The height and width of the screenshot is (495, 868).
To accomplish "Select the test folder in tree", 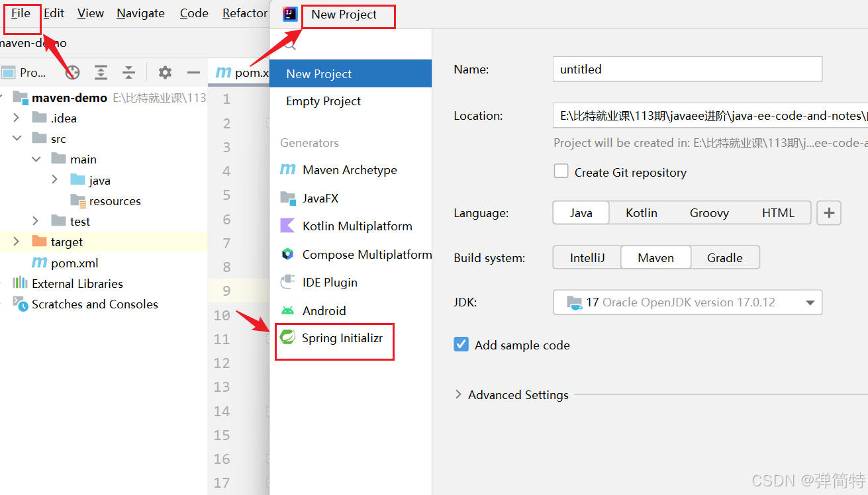I will [80, 221].
